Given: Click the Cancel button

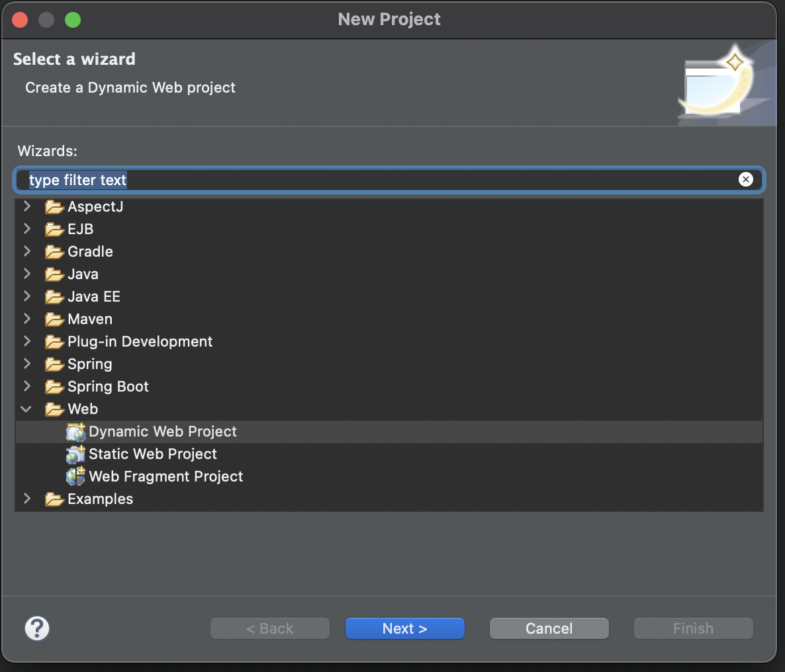Looking at the screenshot, I should point(549,628).
